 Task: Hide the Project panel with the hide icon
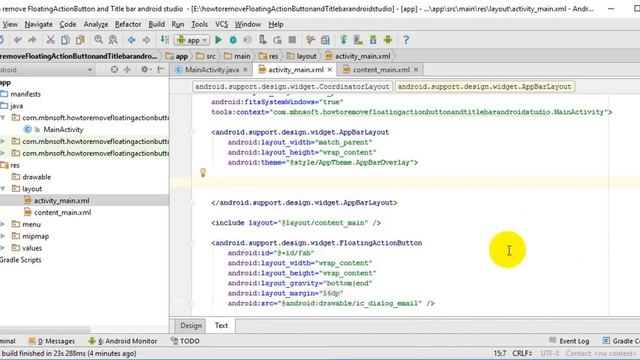pyautogui.click(x=161, y=70)
